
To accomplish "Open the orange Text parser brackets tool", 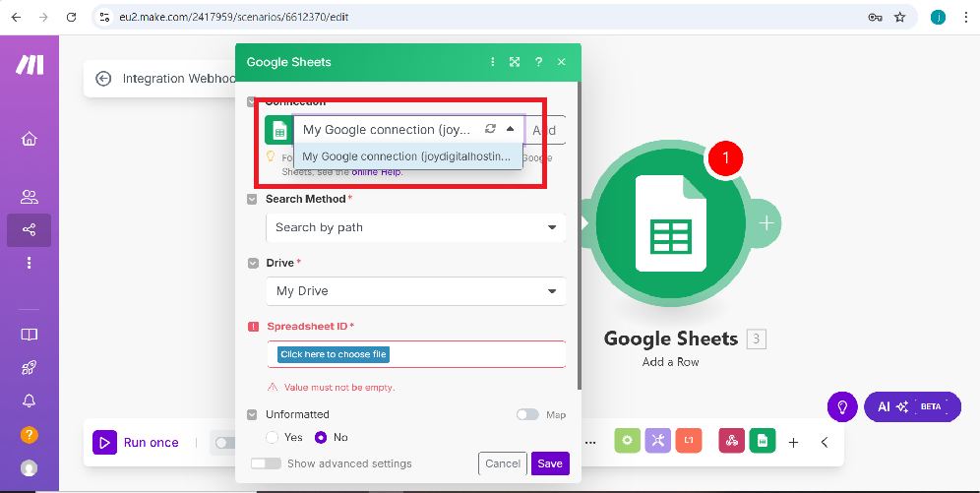I will point(689,441).
